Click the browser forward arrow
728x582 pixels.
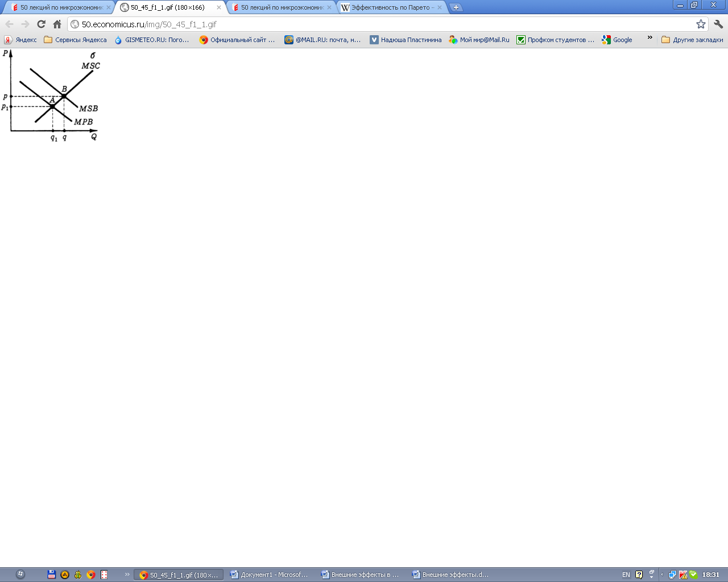(x=25, y=24)
